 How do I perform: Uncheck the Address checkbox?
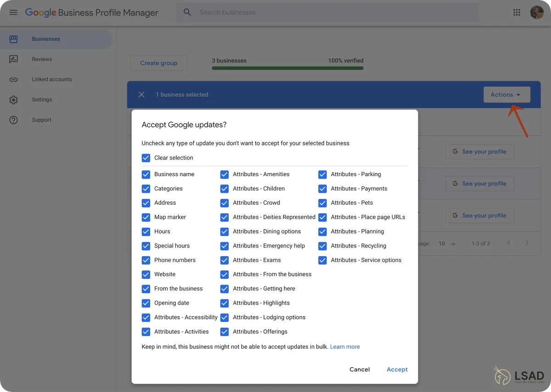(x=146, y=203)
